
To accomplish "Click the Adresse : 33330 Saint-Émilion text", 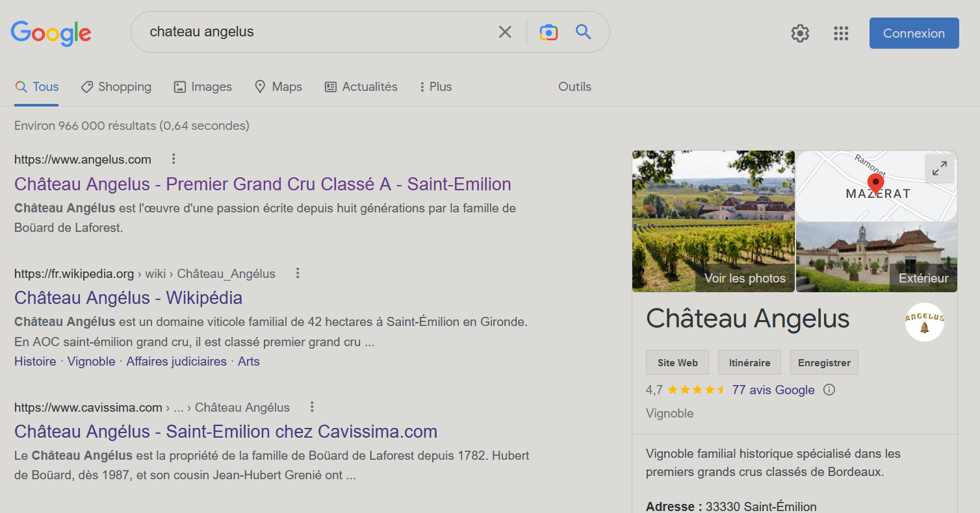I will pyautogui.click(x=731, y=507).
